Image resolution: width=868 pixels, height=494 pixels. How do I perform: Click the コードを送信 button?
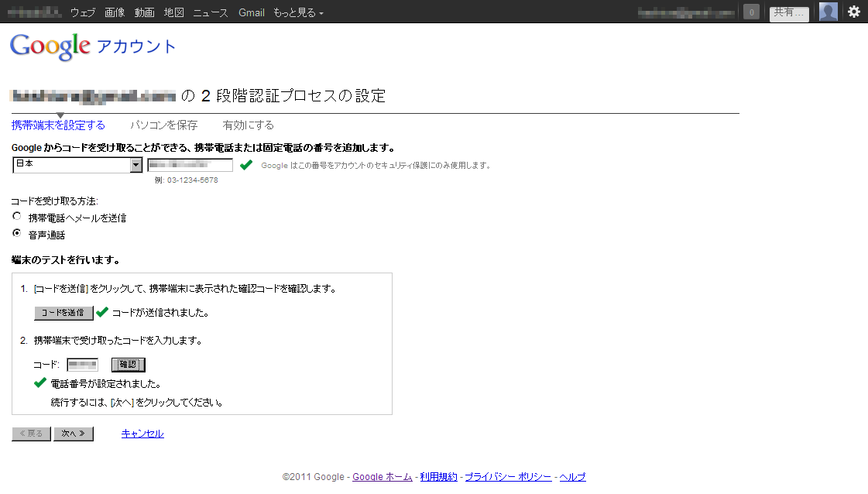[63, 313]
